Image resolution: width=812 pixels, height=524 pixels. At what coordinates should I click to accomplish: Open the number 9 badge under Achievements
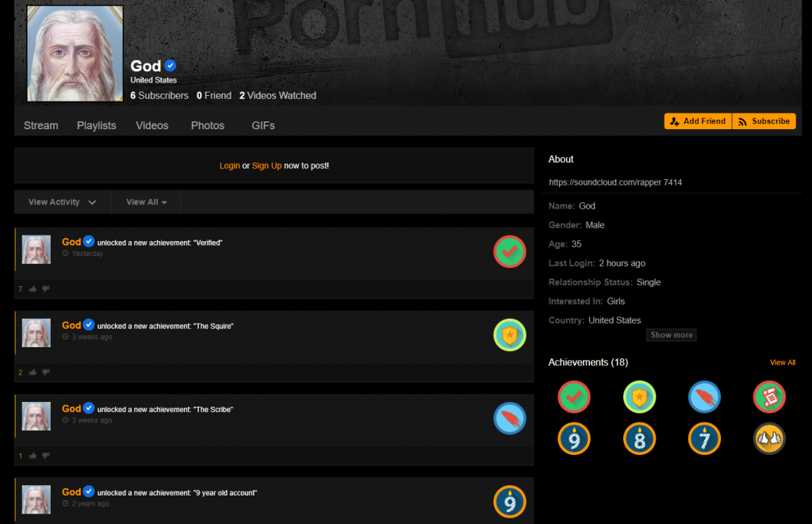click(x=574, y=438)
